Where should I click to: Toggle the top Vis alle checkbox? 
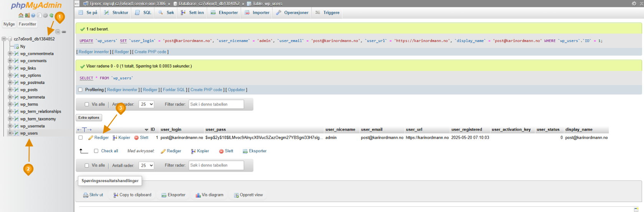(87, 104)
